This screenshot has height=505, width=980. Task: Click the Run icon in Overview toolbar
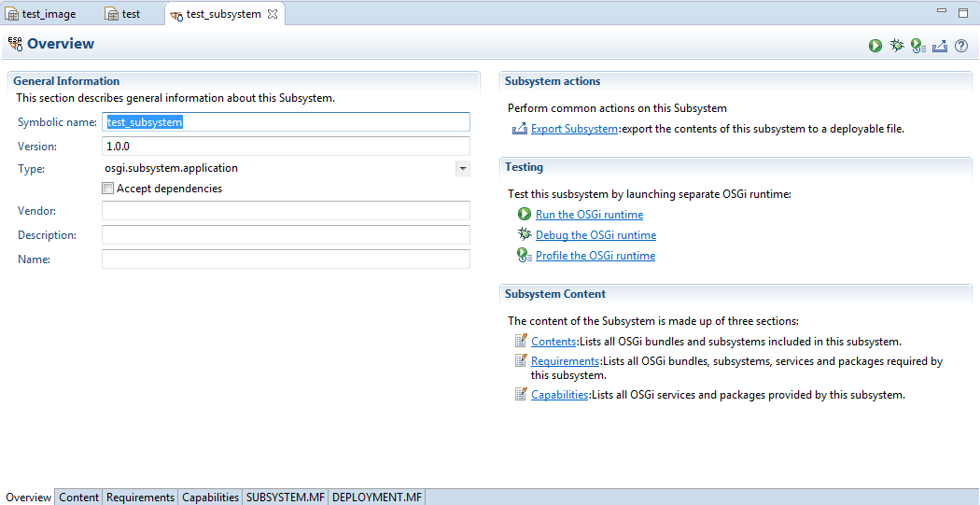pyautogui.click(x=875, y=45)
